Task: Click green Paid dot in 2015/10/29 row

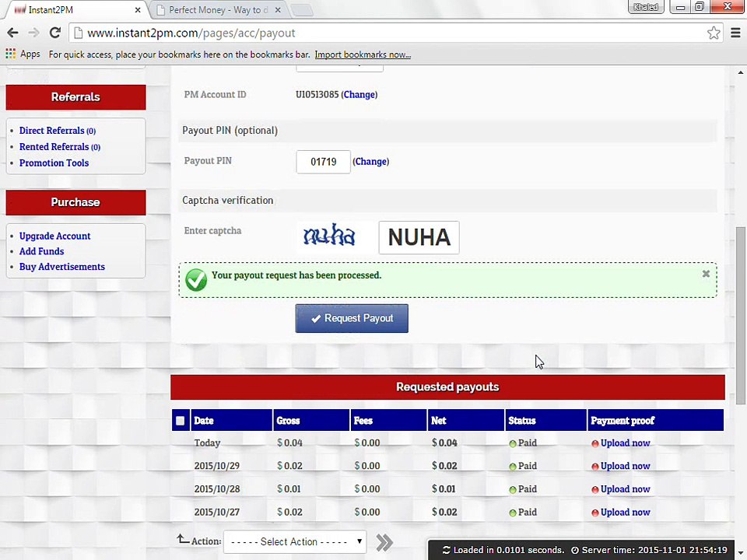Action: click(513, 467)
